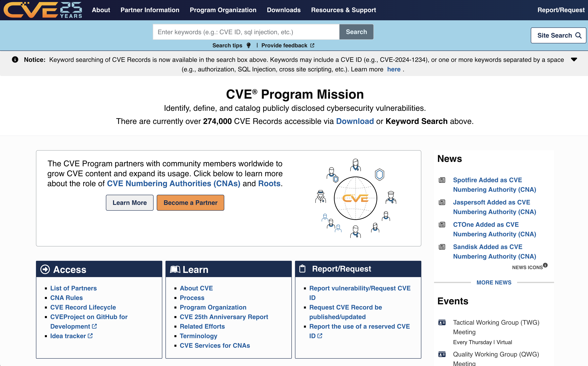This screenshot has height=366, width=588.
Task: Click the info icon next to NEWS ICONS
Action: click(x=545, y=265)
